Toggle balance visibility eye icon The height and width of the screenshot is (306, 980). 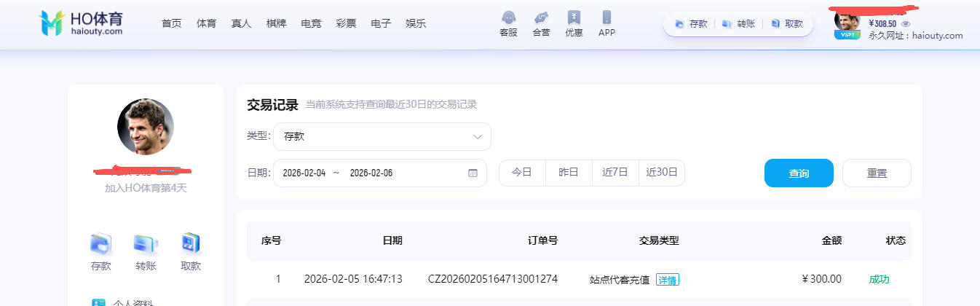[x=906, y=23]
